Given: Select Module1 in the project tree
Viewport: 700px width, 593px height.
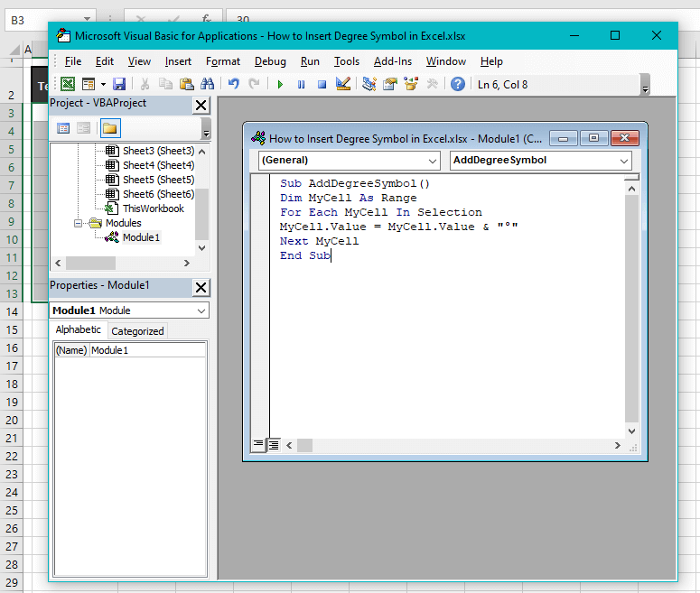Looking at the screenshot, I should [x=141, y=237].
